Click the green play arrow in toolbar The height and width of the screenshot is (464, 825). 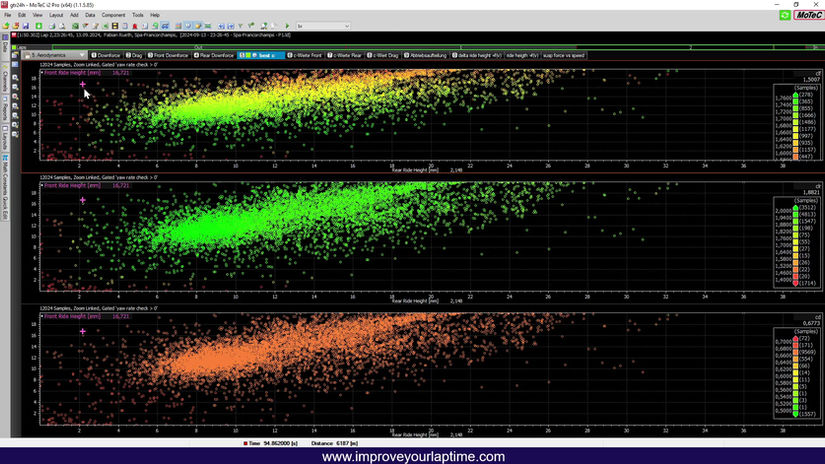287,25
